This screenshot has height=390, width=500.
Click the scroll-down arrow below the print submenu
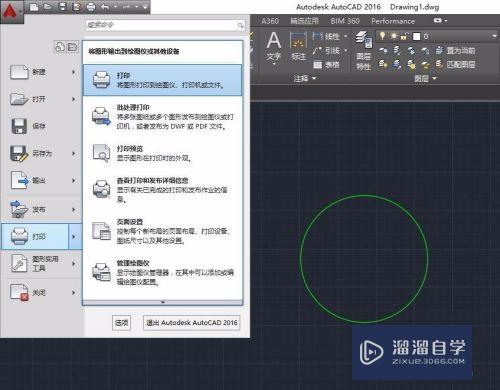(x=163, y=302)
